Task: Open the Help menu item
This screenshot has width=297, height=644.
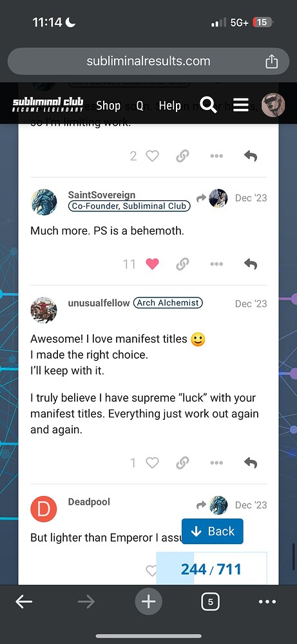Action: tap(169, 106)
